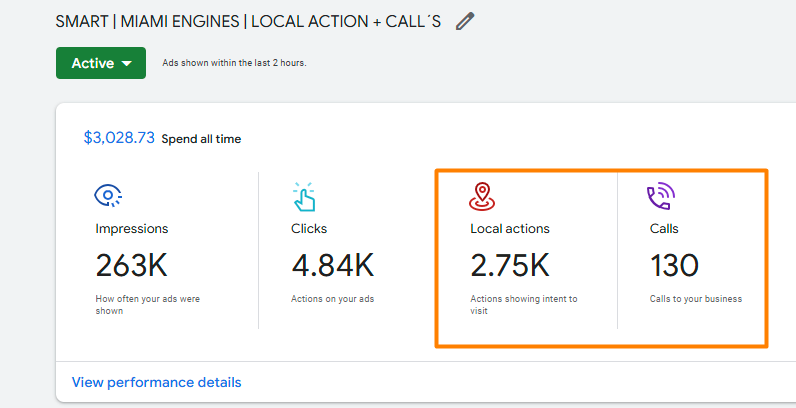Click 'Ads shown within the last 2 hours' text
This screenshot has height=408, width=796.
(x=235, y=63)
